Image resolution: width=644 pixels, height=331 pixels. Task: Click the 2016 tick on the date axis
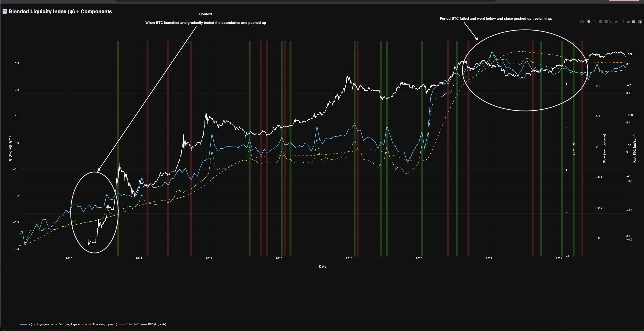279,258
